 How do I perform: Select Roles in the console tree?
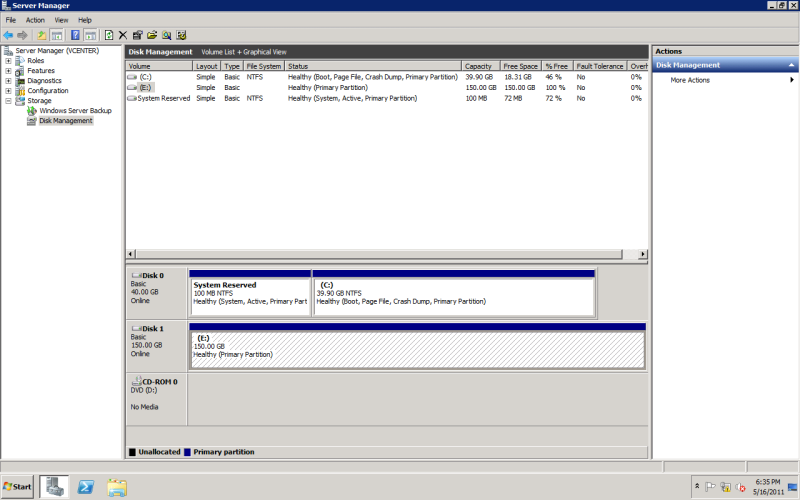36,61
